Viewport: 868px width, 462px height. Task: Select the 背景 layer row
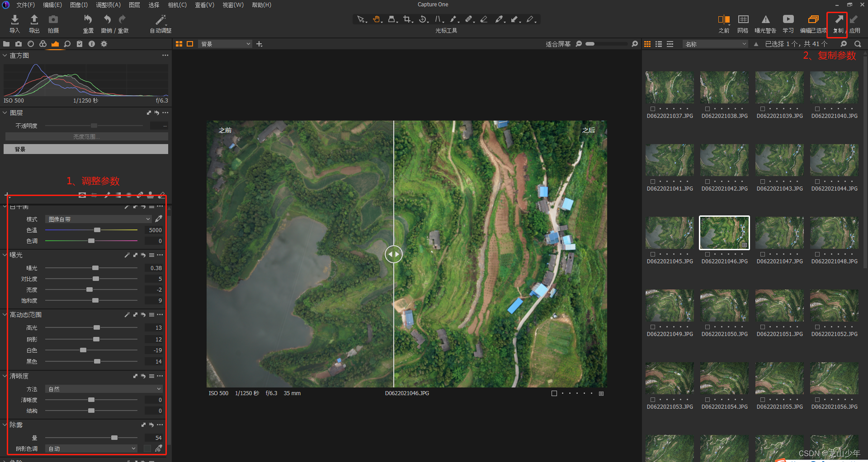coord(86,149)
